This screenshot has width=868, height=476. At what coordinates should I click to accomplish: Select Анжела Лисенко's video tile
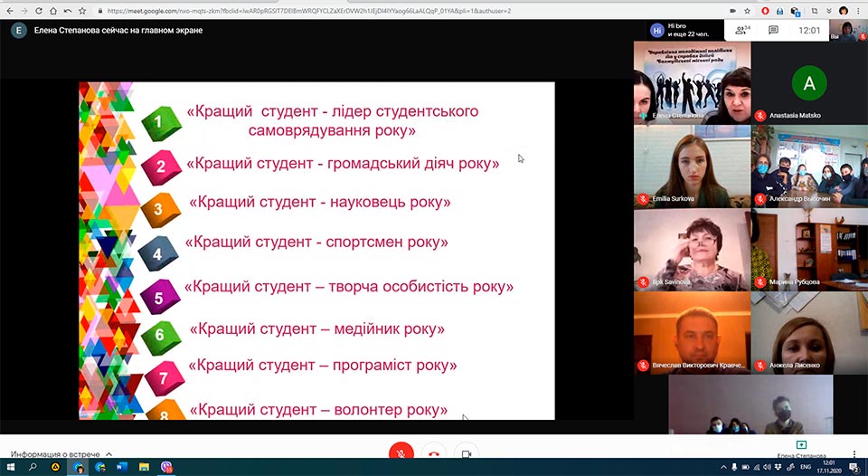(x=809, y=333)
